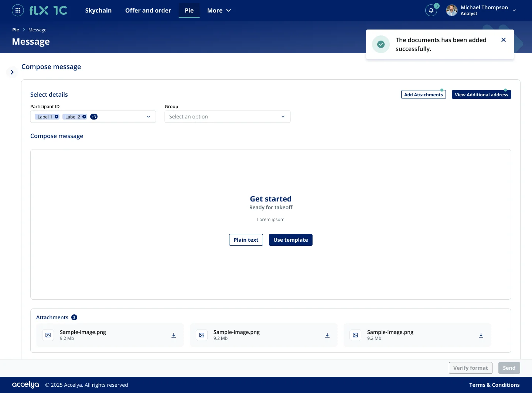Click the Label 1 chip text
The width and height of the screenshot is (532, 393).
[45, 117]
